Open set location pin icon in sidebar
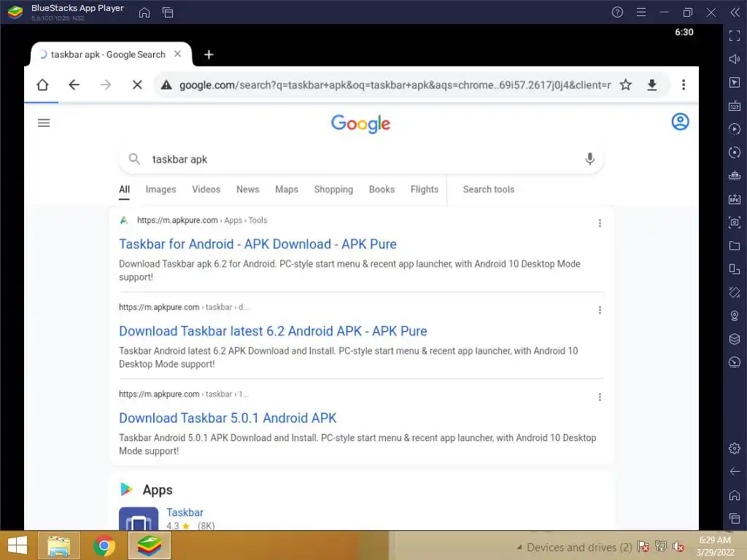The height and width of the screenshot is (560, 747). 735,316
